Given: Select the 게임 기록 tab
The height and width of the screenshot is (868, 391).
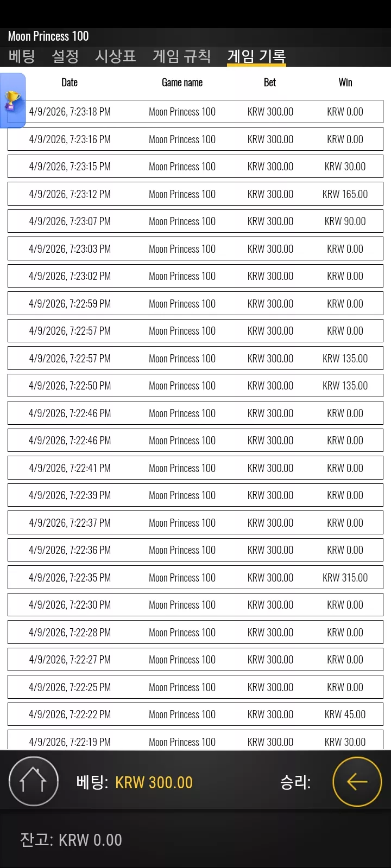Looking at the screenshot, I should click(x=256, y=56).
